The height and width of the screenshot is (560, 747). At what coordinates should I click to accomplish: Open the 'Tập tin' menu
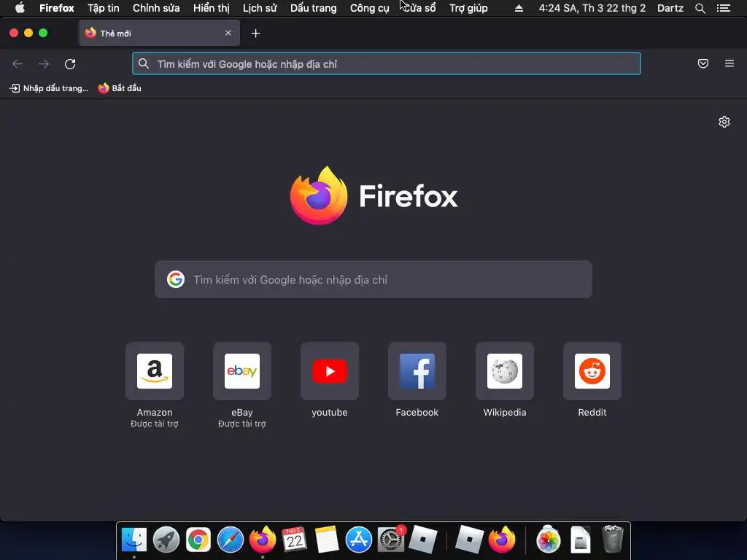pos(104,8)
